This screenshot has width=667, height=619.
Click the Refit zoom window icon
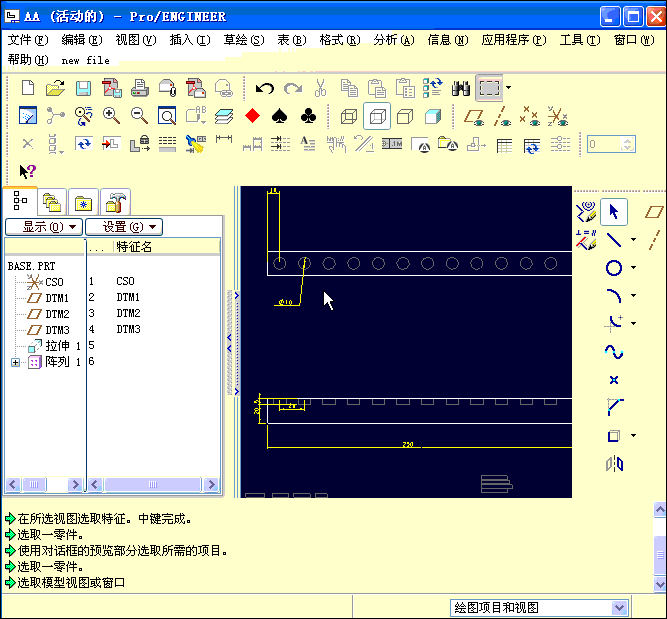coord(167,116)
